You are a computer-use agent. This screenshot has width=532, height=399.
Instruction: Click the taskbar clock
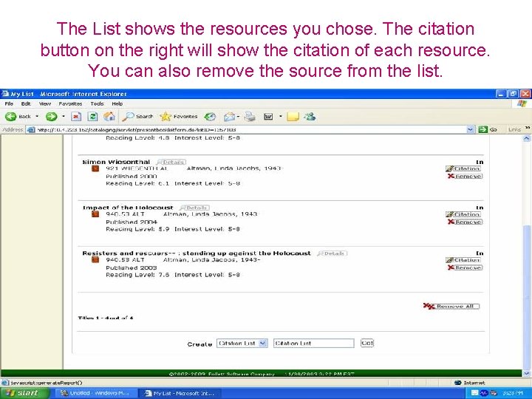512,393
